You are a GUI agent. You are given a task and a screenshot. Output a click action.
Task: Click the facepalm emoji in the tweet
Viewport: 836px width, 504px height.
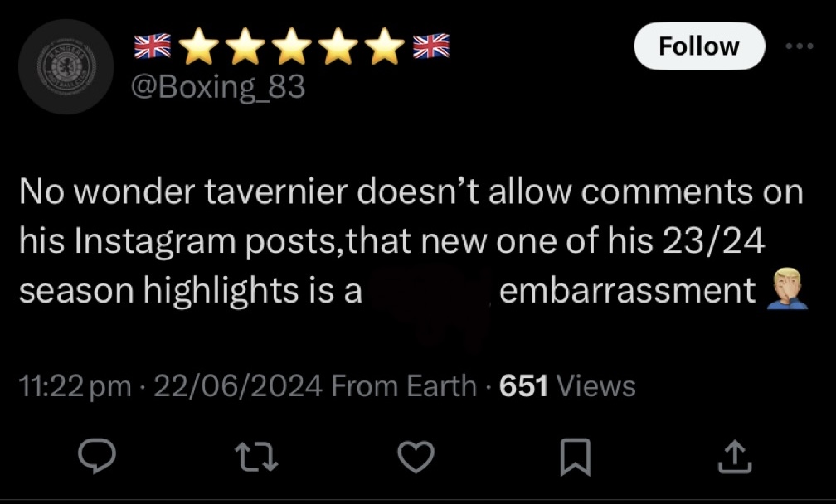pyautogui.click(x=787, y=289)
